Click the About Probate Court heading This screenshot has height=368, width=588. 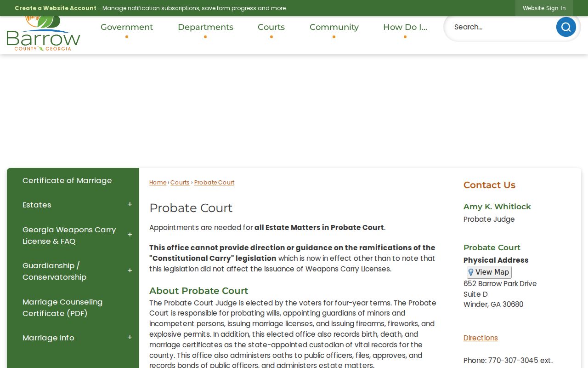pos(198,291)
